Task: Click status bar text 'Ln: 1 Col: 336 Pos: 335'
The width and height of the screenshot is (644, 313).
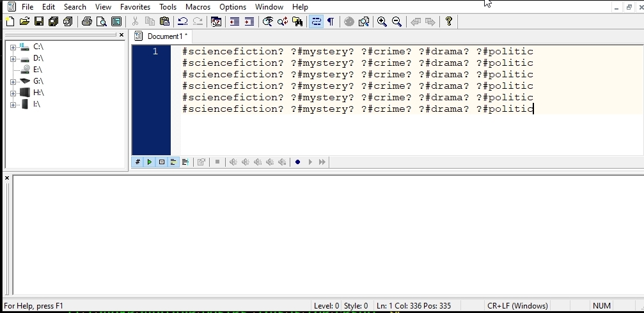Action: coord(414,306)
